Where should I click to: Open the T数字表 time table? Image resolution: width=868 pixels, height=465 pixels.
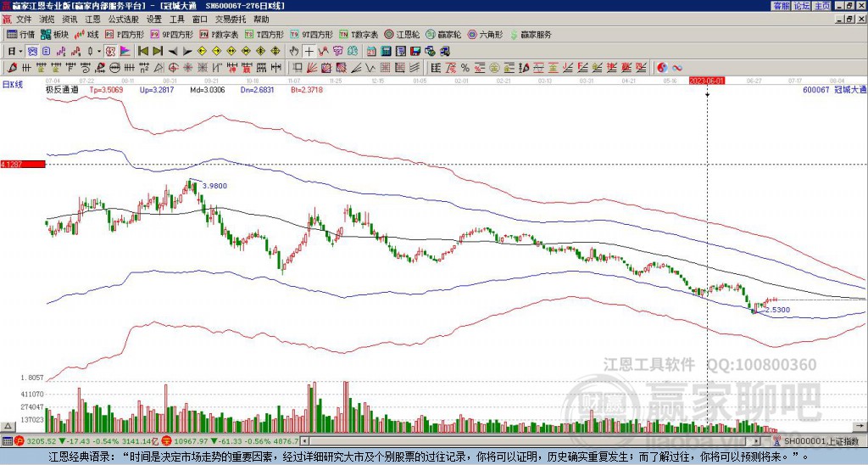click(359, 34)
